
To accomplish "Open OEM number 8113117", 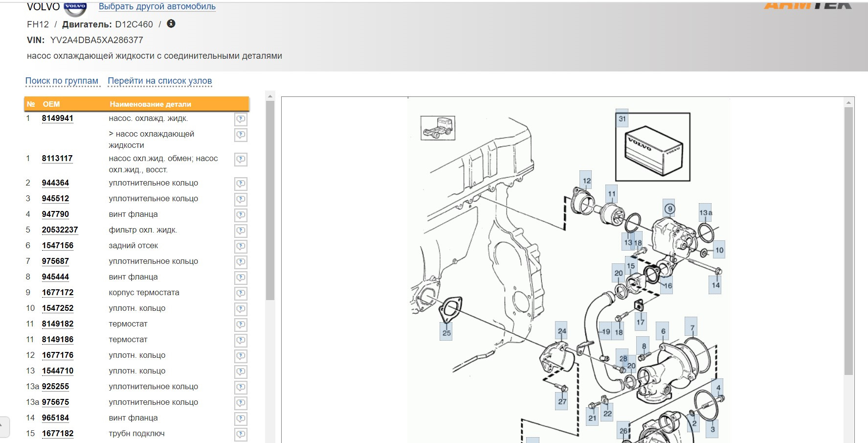I will (57, 159).
